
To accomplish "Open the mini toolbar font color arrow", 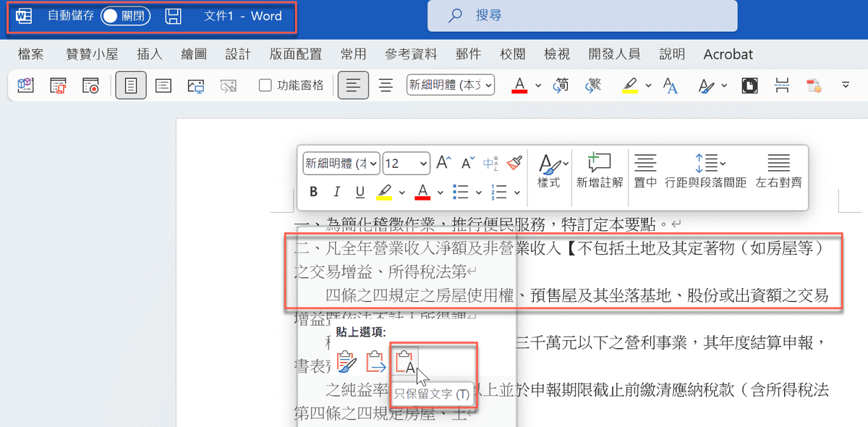I will (441, 193).
